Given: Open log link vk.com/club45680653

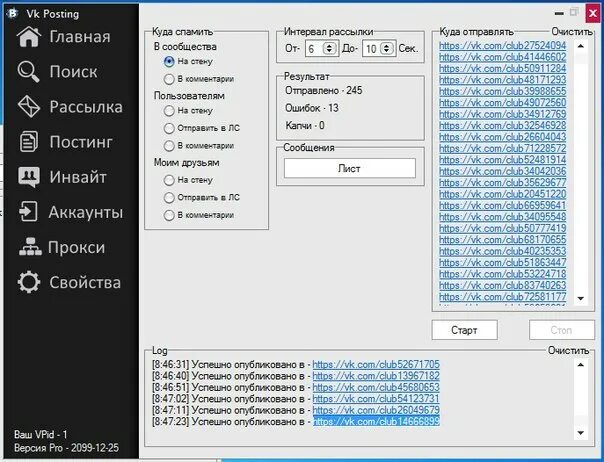Looking at the screenshot, I should (376, 387).
